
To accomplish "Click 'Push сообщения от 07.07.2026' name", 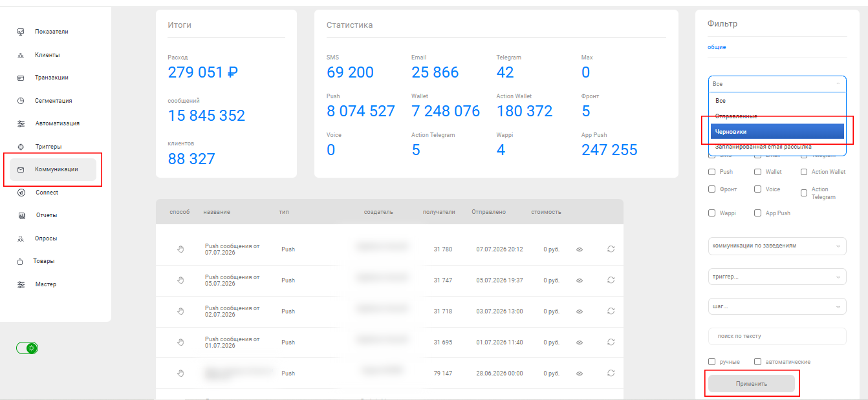I will [232, 249].
